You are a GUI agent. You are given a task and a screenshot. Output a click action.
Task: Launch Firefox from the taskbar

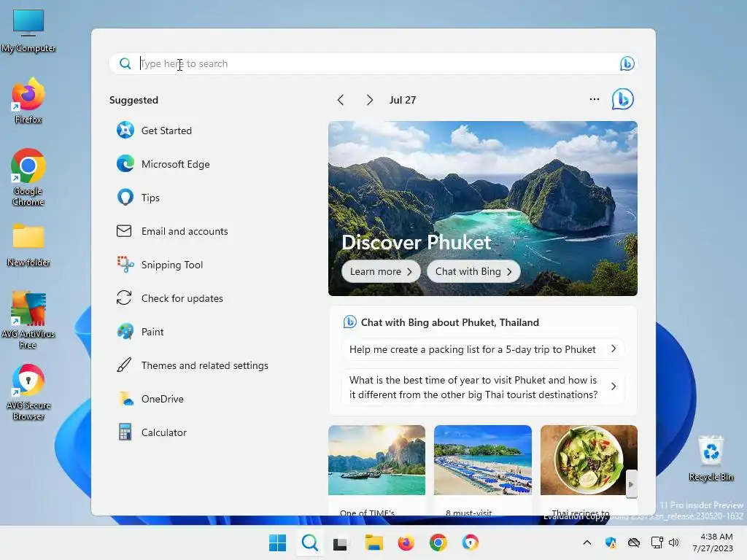click(406, 542)
